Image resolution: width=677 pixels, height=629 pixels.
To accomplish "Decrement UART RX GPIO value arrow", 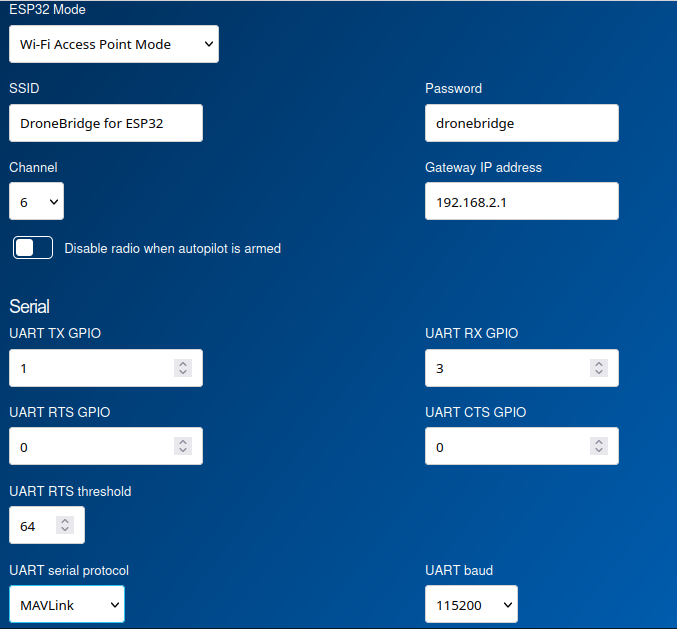I will point(599,373).
